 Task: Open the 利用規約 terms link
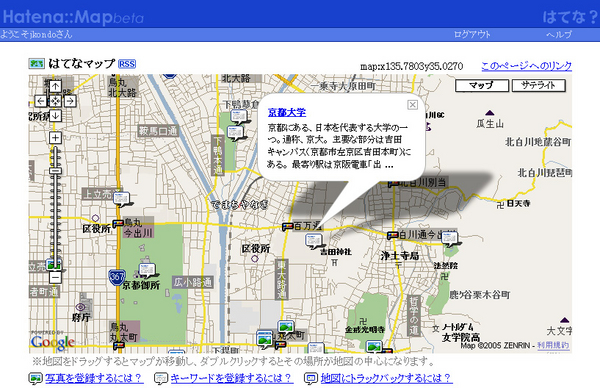pos(553,345)
